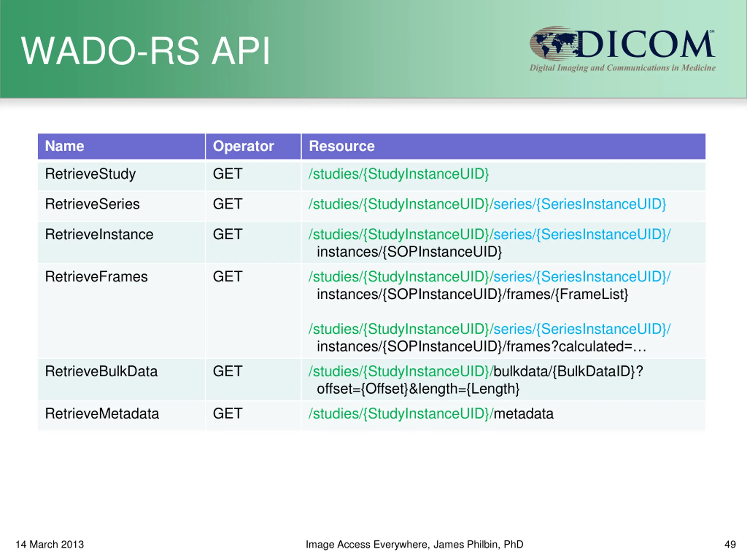Select the Name column header
Image resolution: width=747 pixels, height=560 pixels.
coord(121,146)
